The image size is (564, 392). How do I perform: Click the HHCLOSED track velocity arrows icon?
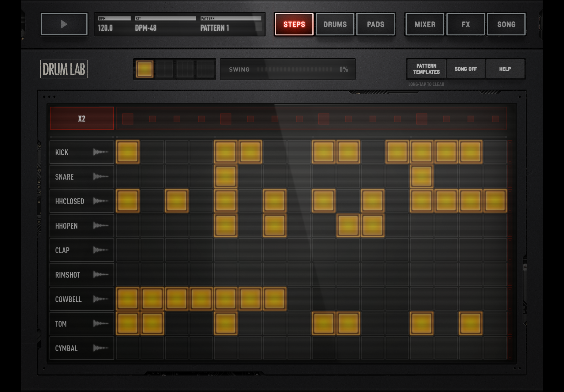pos(101,201)
